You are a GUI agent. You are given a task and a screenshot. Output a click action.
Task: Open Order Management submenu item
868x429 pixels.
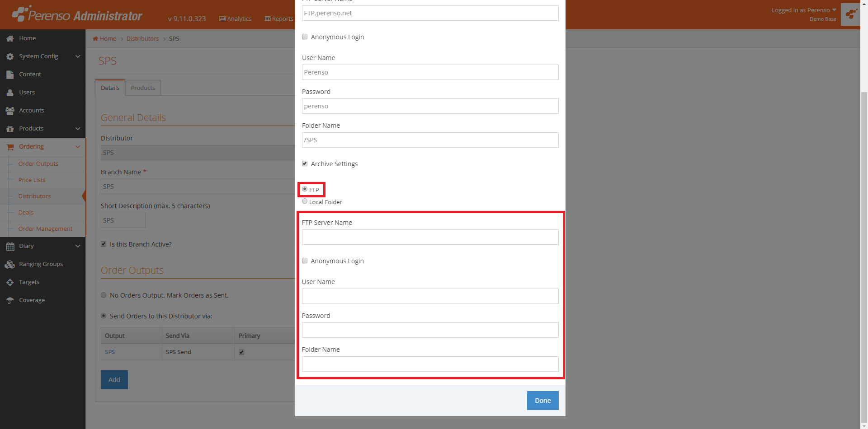45,228
